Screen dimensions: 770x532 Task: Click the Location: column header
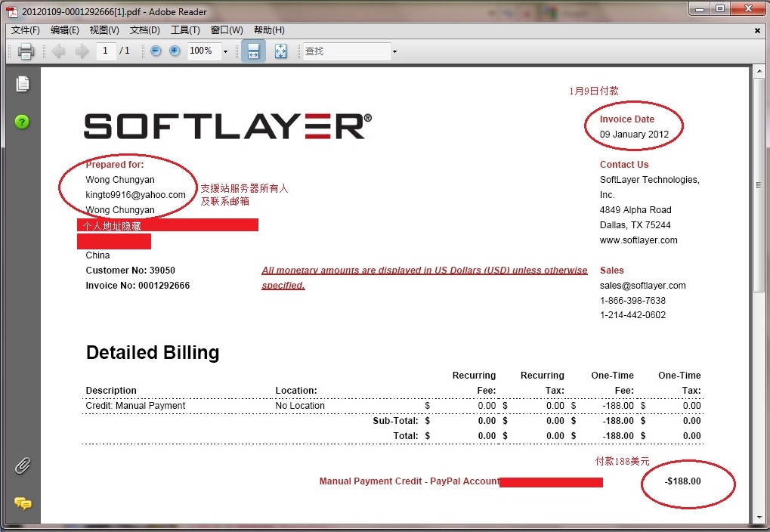coord(296,391)
